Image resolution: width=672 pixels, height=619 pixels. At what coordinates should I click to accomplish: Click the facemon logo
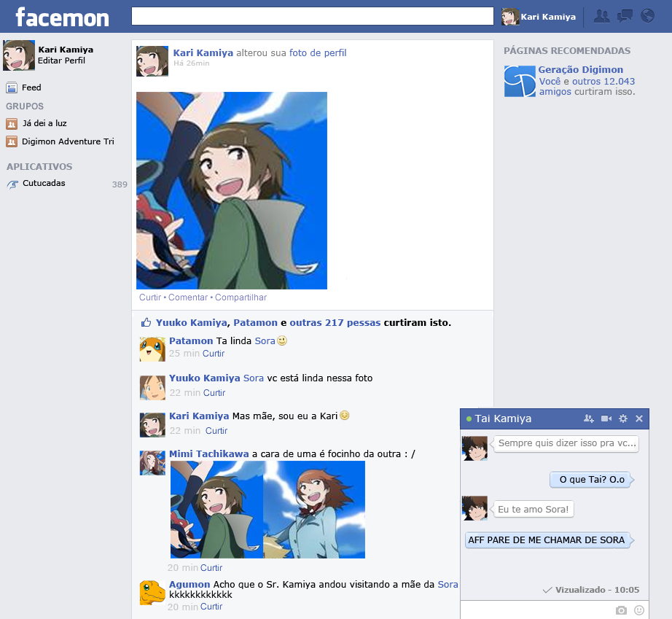[63, 17]
